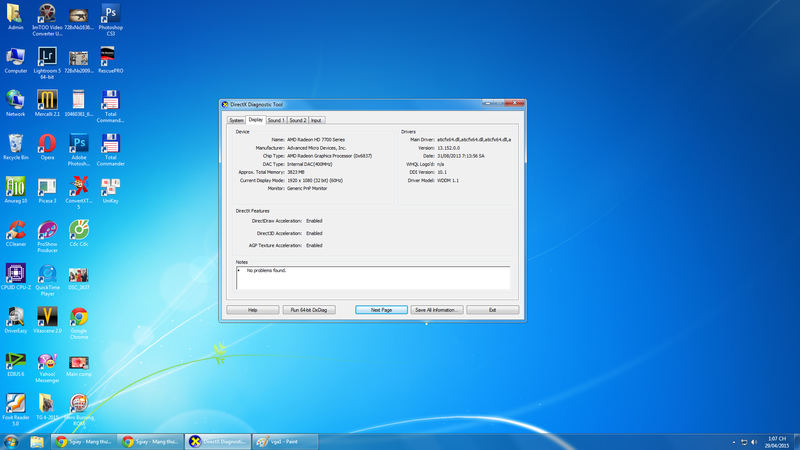Click the Google Chrome desktop icon
800x450 pixels.
pos(78,318)
